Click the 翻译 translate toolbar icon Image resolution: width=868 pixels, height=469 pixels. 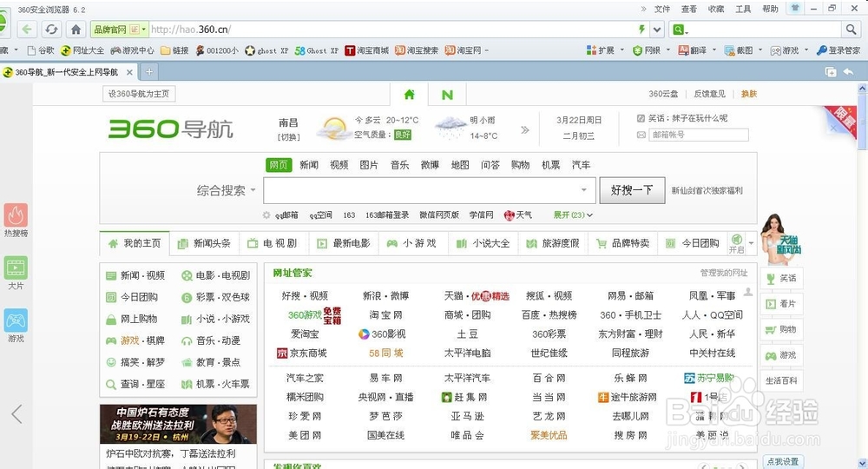[693, 50]
